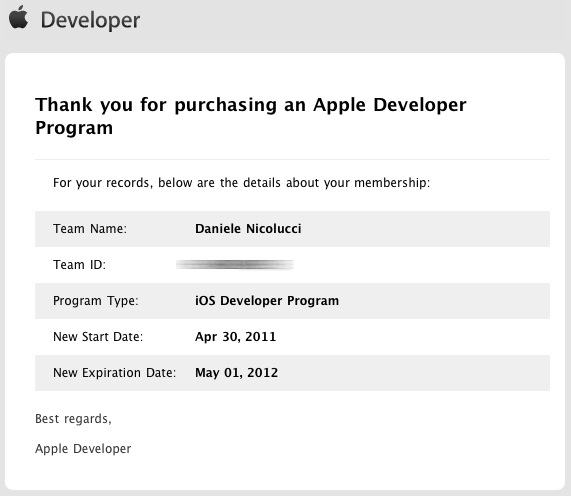This screenshot has height=496, width=571.
Task: Click the Team Name label
Action: point(90,229)
